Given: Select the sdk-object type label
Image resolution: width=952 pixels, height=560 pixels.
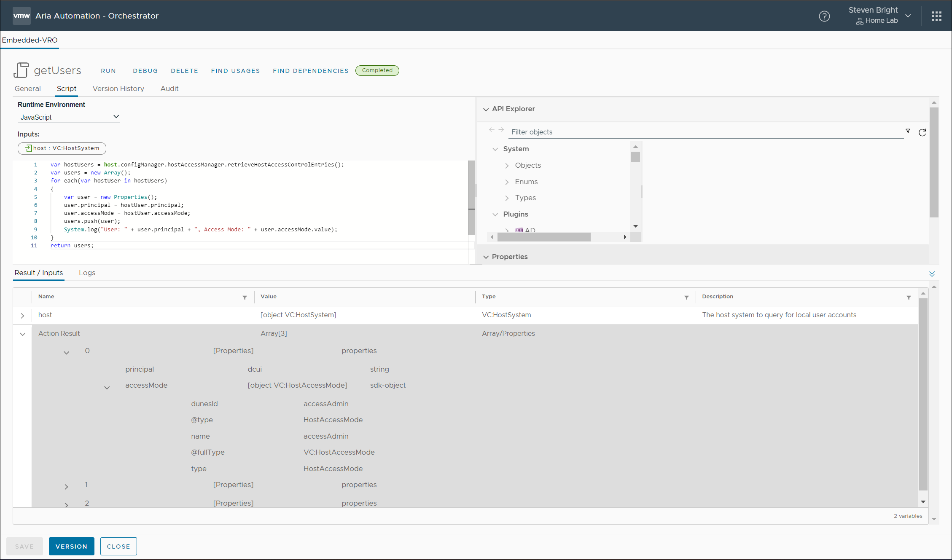Looking at the screenshot, I should click(388, 385).
